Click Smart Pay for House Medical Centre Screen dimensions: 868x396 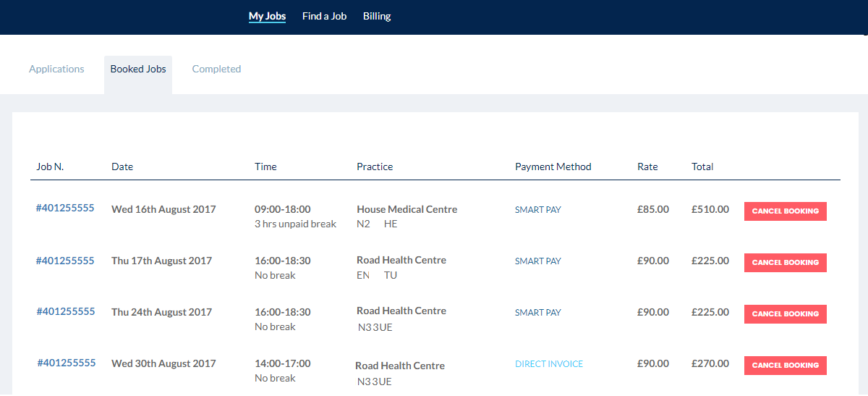[x=538, y=210]
